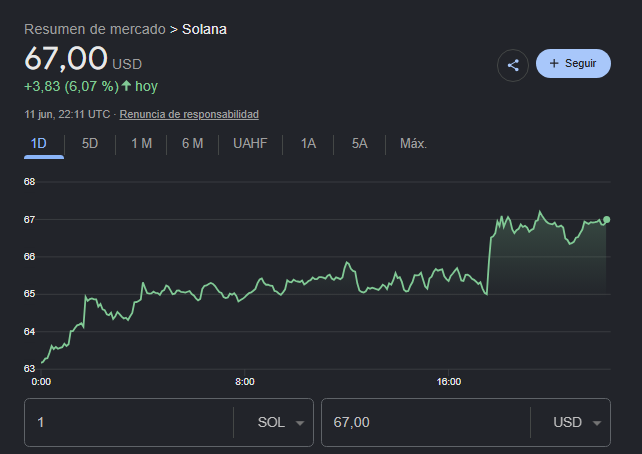642x454 pixels.
Task: Click the 67 price axis label
Action: 29,220
